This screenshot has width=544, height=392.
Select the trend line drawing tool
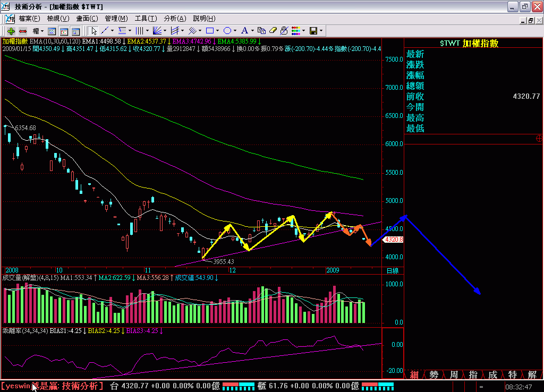pos(105,31)
